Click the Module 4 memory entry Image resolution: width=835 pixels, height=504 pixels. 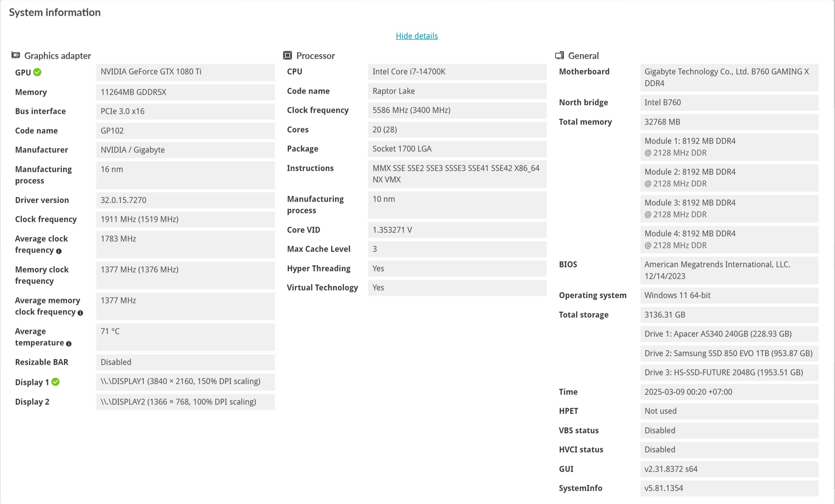(x=729, y=240)
